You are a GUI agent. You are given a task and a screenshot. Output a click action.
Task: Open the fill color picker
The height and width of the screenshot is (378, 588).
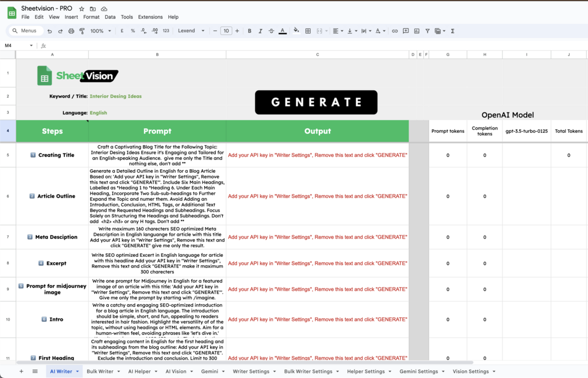[x=296, y=31]
